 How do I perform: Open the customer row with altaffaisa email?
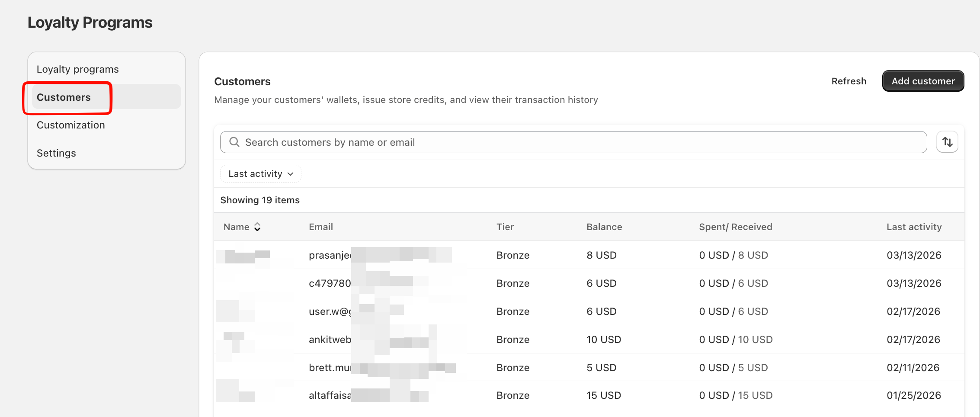[x=589, y=395]
